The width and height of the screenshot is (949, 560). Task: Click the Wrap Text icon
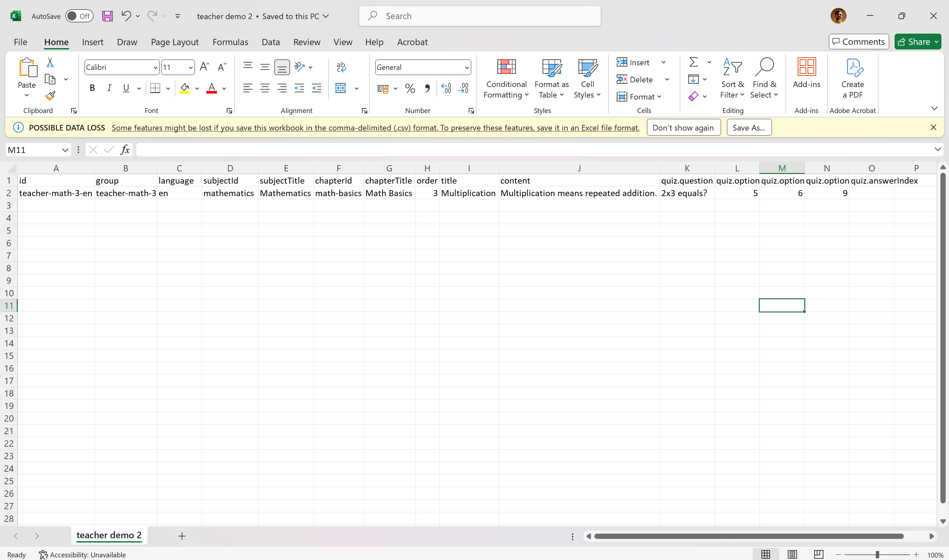pos(341,67)
